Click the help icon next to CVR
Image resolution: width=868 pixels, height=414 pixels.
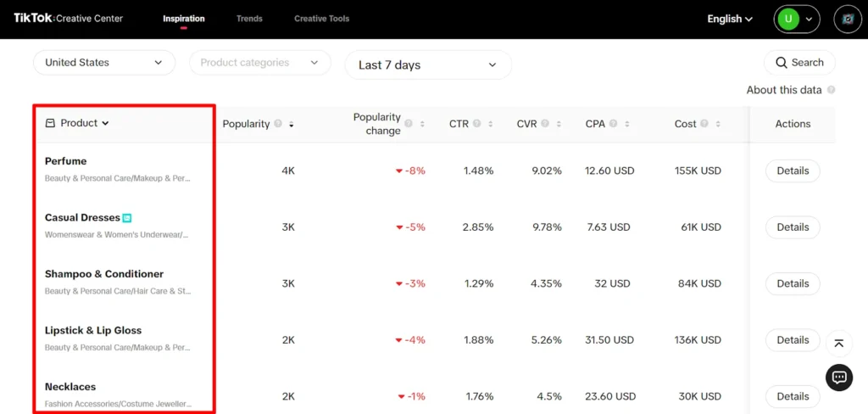(545, 124)
